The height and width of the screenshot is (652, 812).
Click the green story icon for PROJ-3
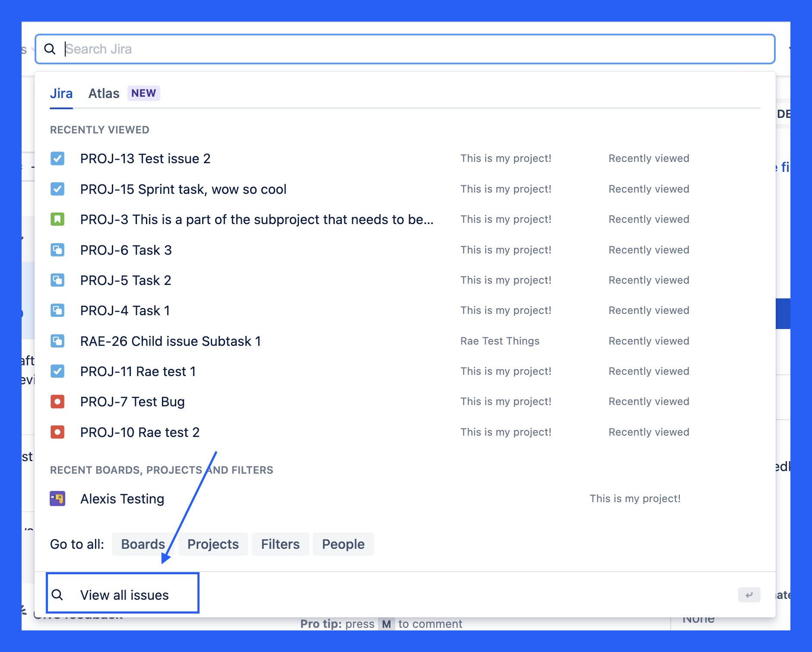pos(57,219)
